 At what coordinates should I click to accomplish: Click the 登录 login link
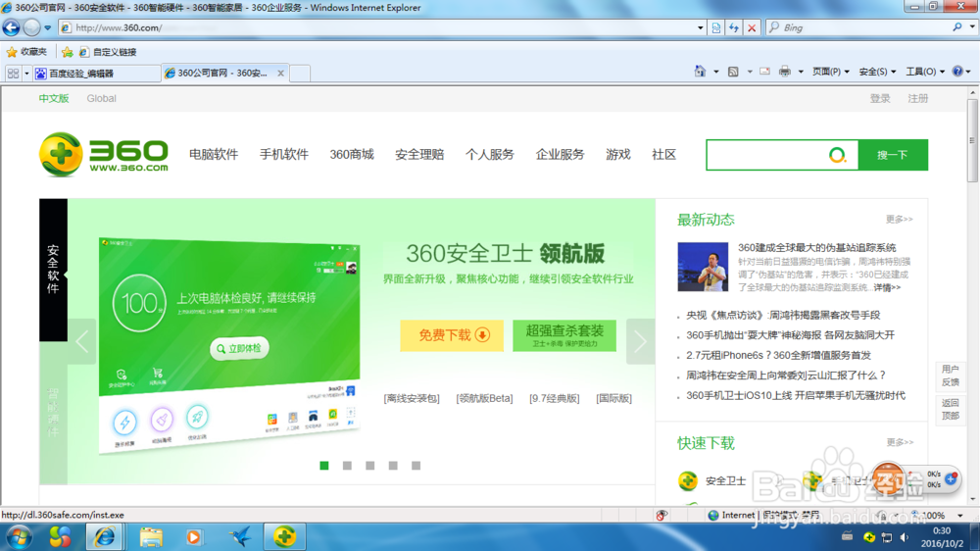click(880, 98)
